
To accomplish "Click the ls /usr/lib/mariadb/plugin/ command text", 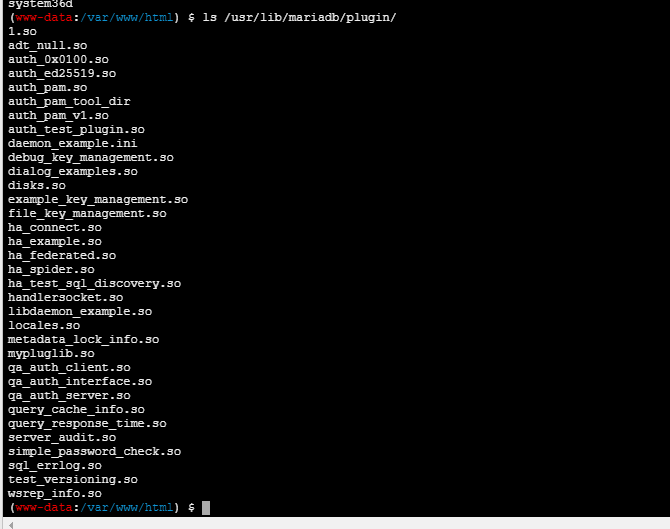I will tap(300, 18).
